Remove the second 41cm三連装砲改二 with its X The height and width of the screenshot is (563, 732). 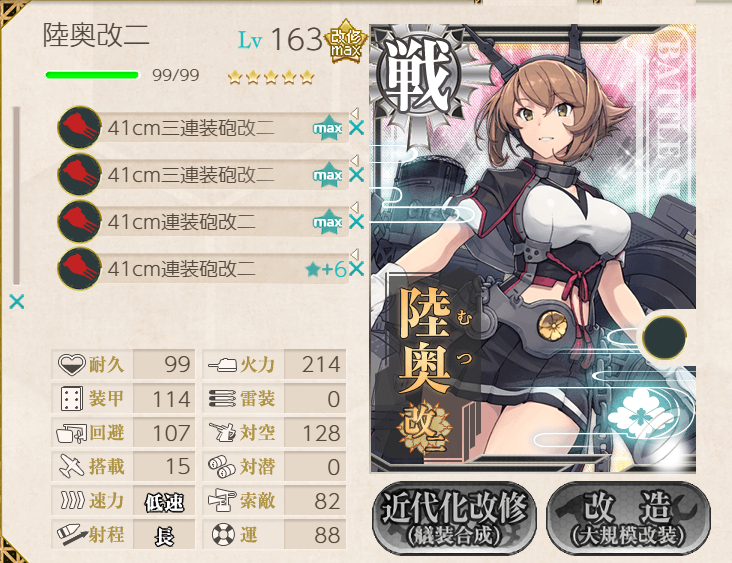[x=356, y=175]
